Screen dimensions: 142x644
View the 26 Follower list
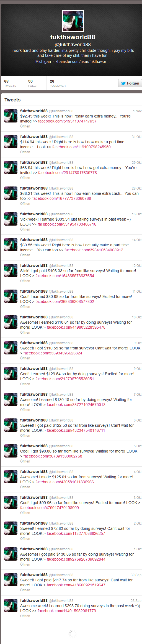[x=58, y=83]
